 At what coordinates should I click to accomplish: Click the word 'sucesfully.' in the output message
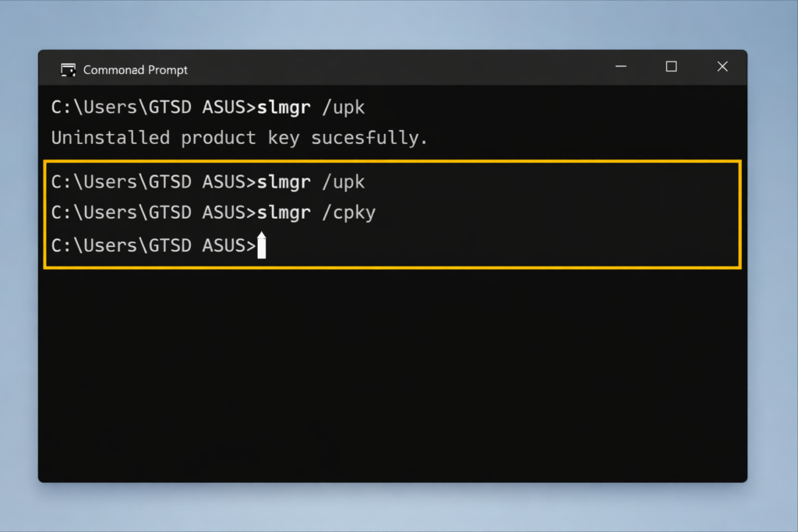(368, 138)
